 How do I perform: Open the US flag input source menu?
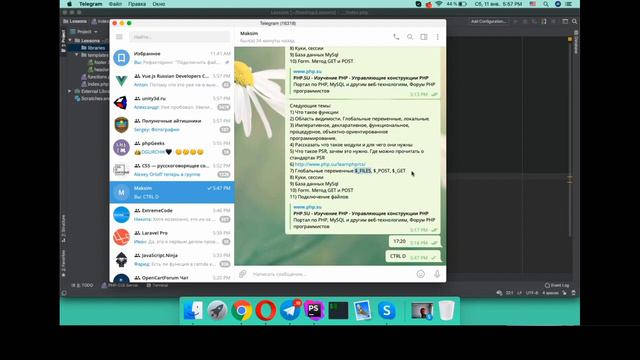point(533,4)
